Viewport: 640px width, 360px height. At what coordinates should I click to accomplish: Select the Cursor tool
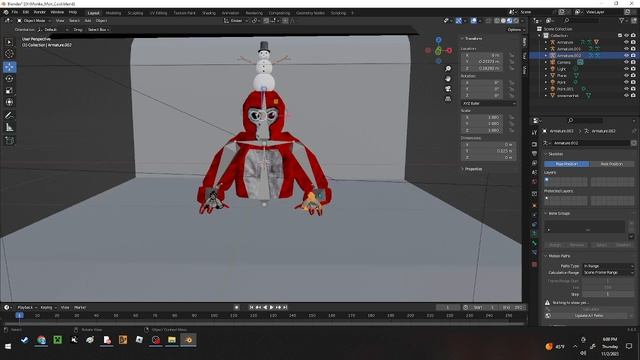[9, 53]
